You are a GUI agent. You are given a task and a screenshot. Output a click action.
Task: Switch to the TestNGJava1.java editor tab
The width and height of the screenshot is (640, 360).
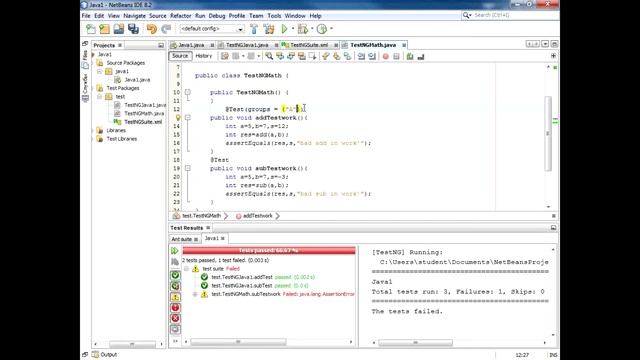(x=247, y=45)
